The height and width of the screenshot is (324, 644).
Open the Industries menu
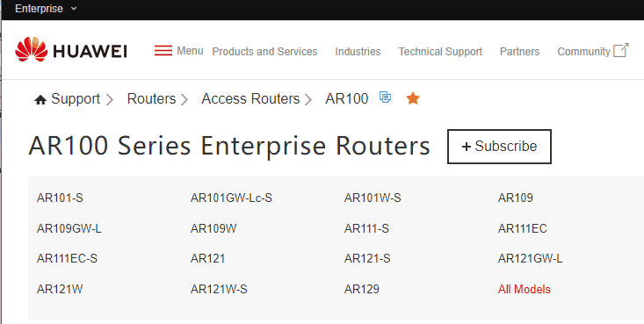358,52
